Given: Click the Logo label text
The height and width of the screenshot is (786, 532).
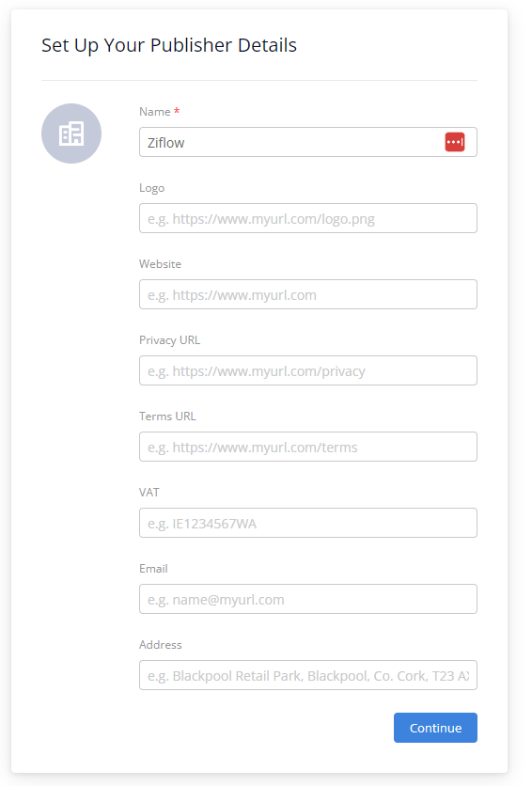Looking at the screenshot, I should point(151,188).
